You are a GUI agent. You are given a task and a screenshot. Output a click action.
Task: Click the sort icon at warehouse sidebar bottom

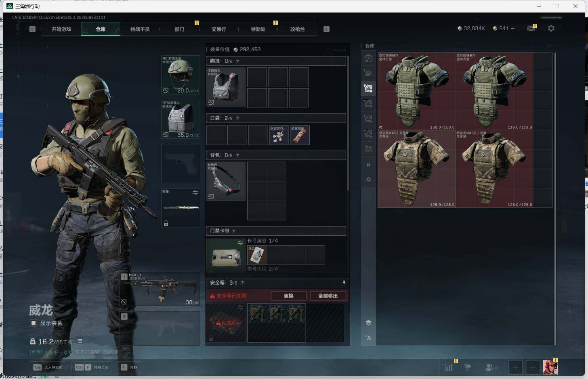coord(368,338)
